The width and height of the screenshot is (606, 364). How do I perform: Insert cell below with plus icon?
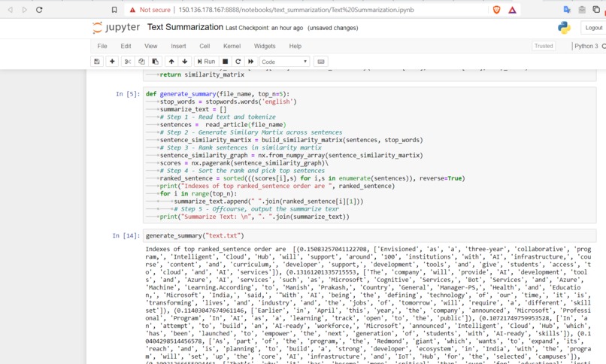(112, 62)
